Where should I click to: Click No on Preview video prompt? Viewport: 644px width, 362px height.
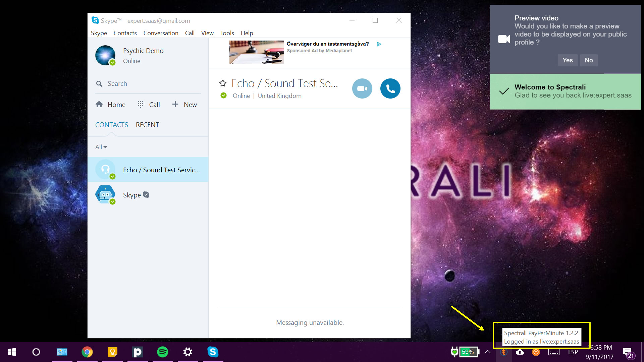589,60
